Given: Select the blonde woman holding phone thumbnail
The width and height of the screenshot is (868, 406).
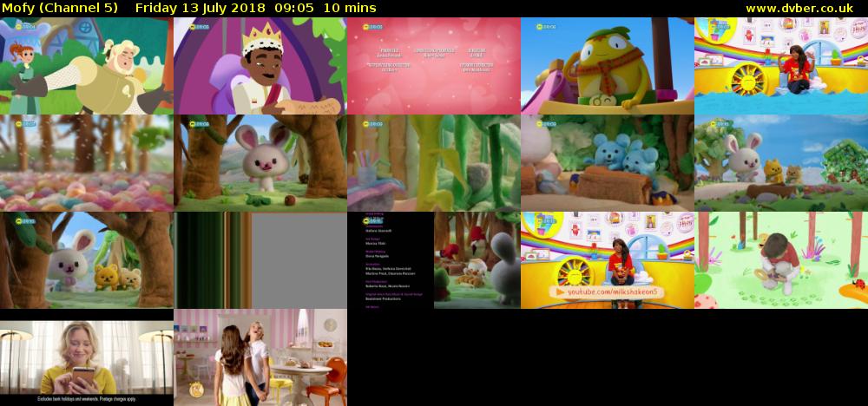Looking at the screenshot, I should (86, 357).
